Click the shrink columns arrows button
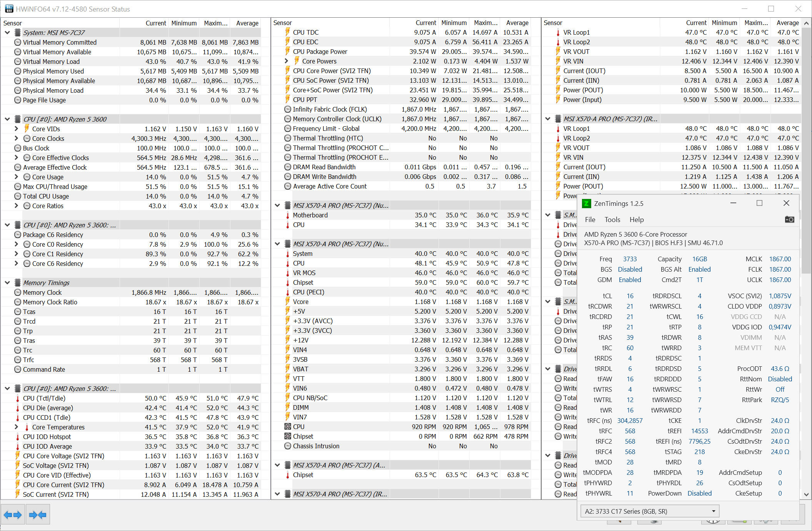Viewport: 812px width, 531px height. 38,515
